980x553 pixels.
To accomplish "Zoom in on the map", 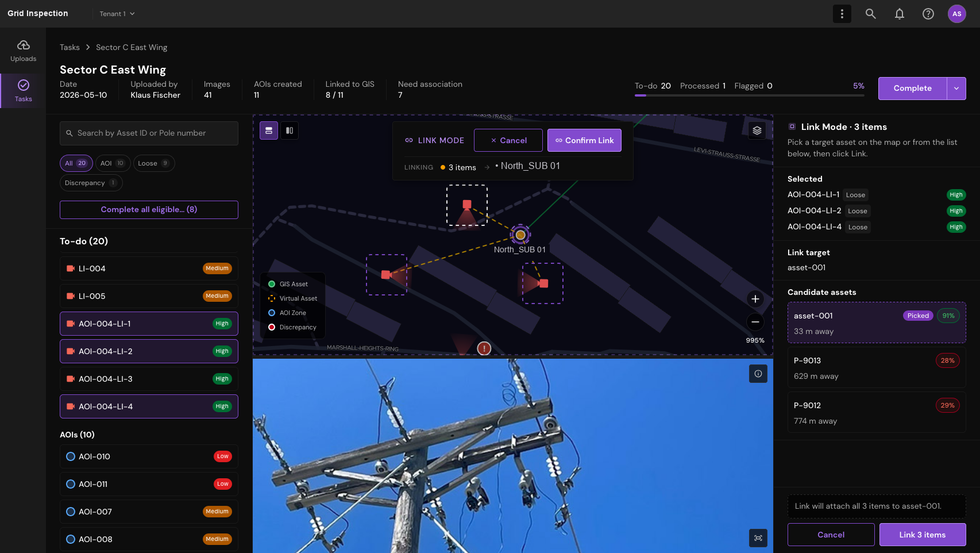I will pos(755,299).
